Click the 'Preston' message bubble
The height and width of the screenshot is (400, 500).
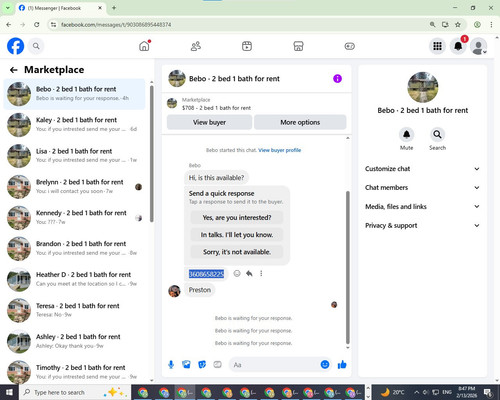click(x=200, y=290)
